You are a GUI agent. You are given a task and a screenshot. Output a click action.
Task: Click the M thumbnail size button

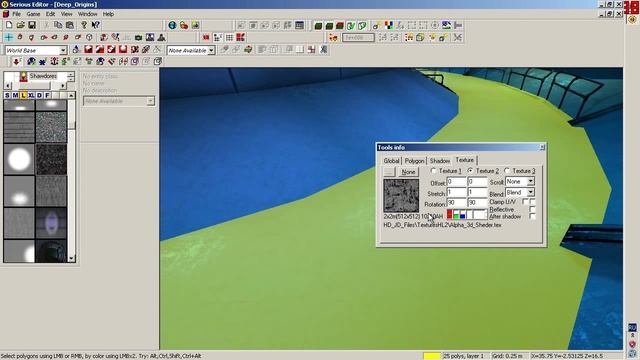pos(16,95)
